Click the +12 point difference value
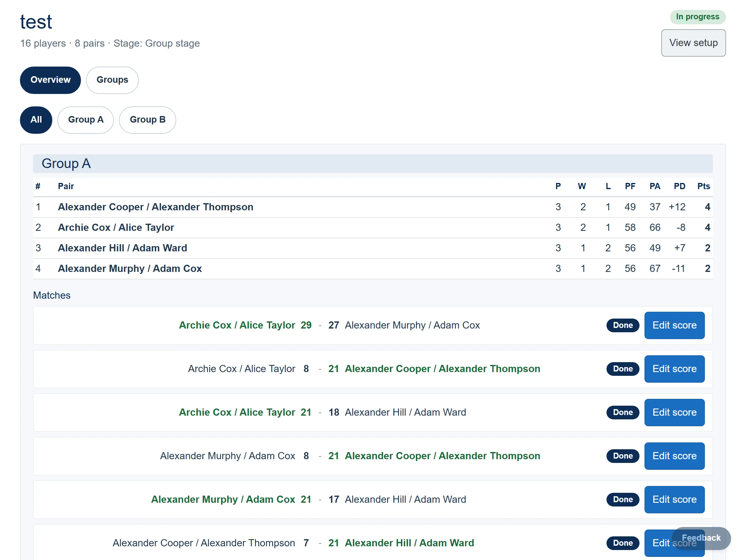The width and height of the screenshot is (741, 560). tap(677, 207)
